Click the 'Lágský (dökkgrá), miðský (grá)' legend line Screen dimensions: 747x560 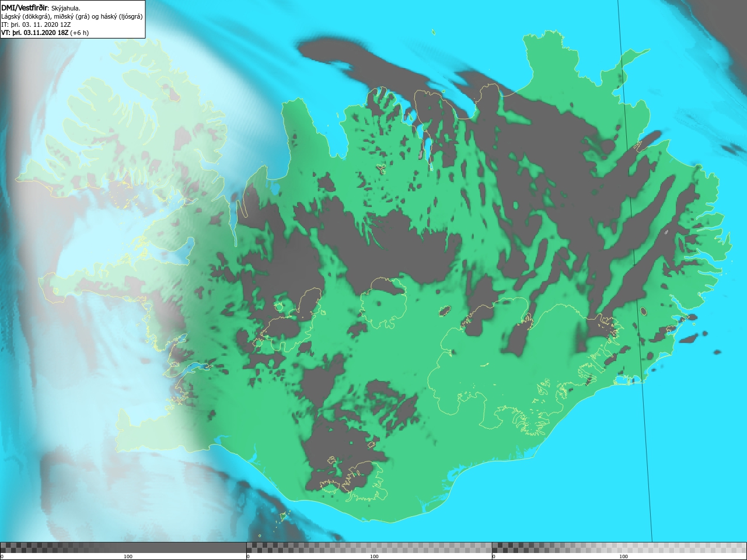[x=72, y=16]
